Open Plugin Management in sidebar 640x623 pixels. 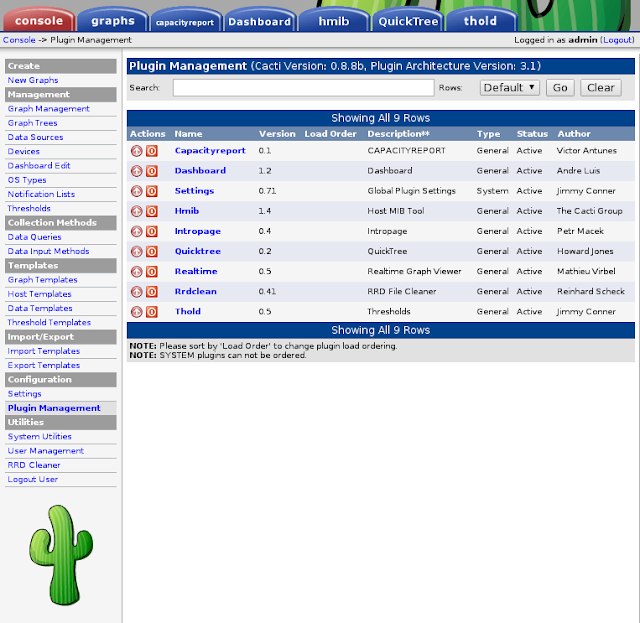pos(54,408)
